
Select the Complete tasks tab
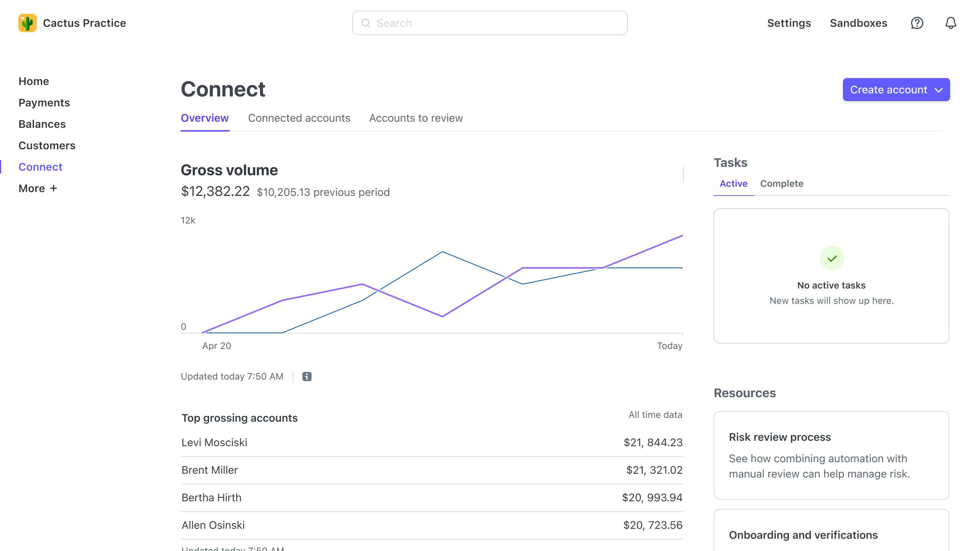782,184
